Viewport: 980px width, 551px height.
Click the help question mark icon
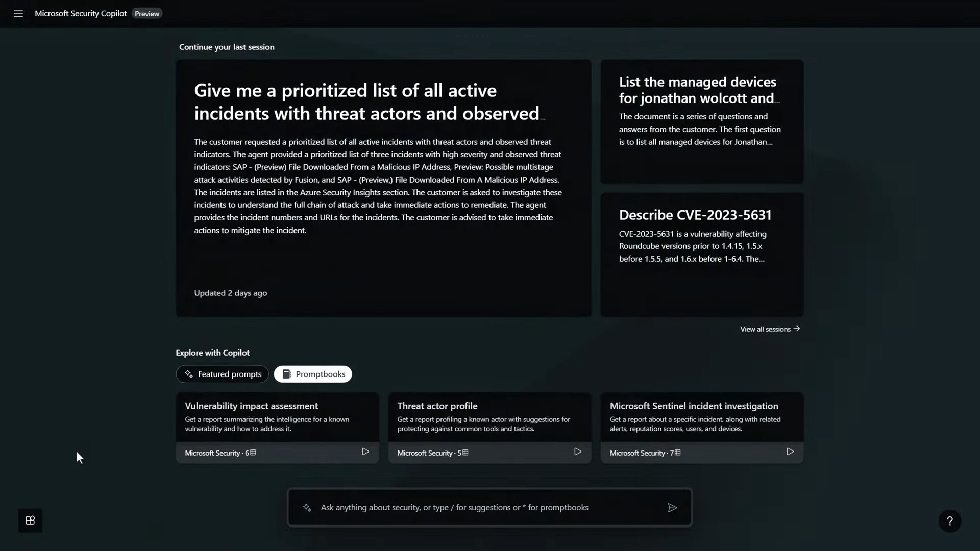click(x=950, y=520)
